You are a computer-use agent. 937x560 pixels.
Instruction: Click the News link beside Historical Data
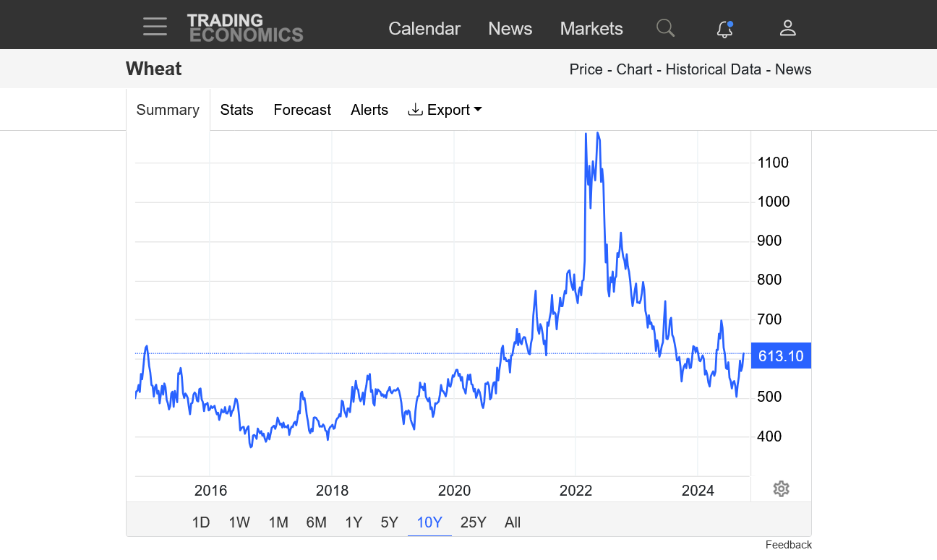point(793,69)
